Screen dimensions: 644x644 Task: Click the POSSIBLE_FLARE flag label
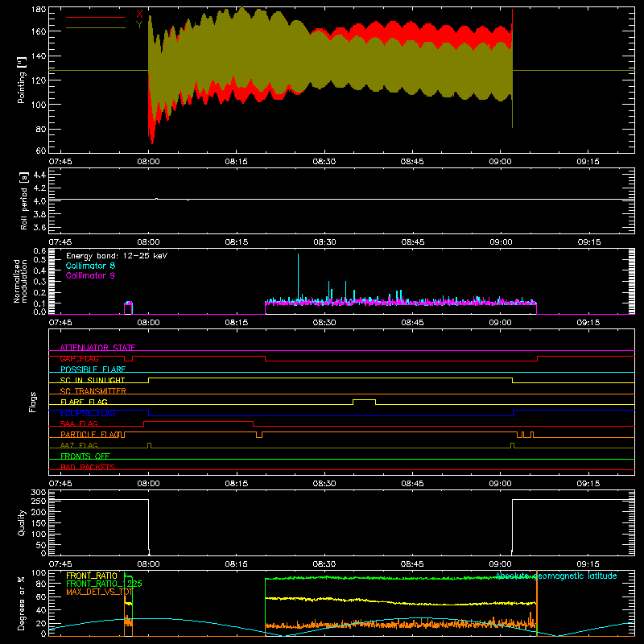click(x=93, y=369)
